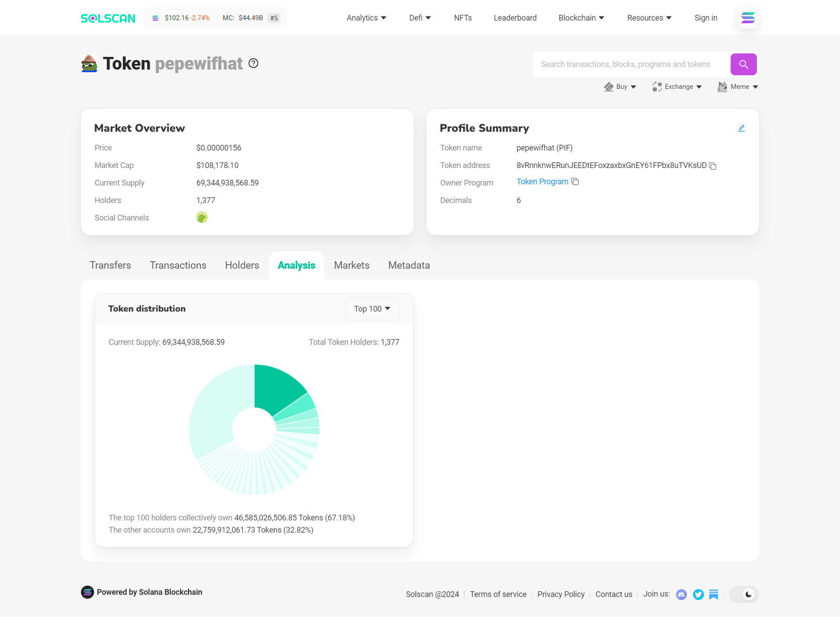The width and height of the screenshot is (840, 617).
Task: Click the edit profile pencil icon
Action: click(741, 128)
